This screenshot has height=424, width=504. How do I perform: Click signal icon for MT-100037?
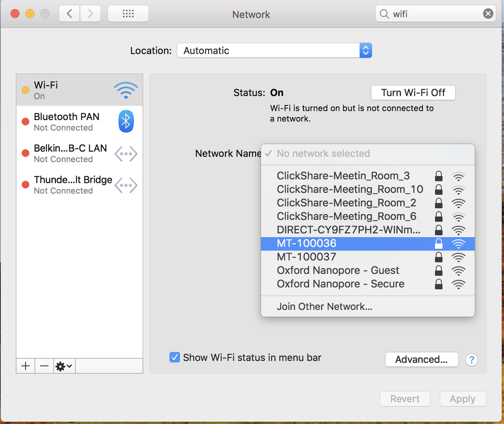point(458,257)
